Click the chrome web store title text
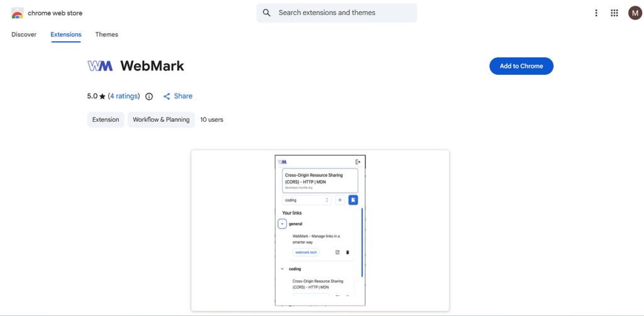 [55, 13]
